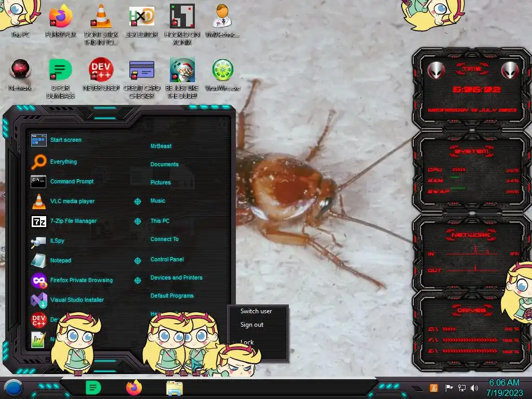Screen dimensions: 532x399
Task: Expand VLC media player jump list arrow
Action: [x=137, y=202]
